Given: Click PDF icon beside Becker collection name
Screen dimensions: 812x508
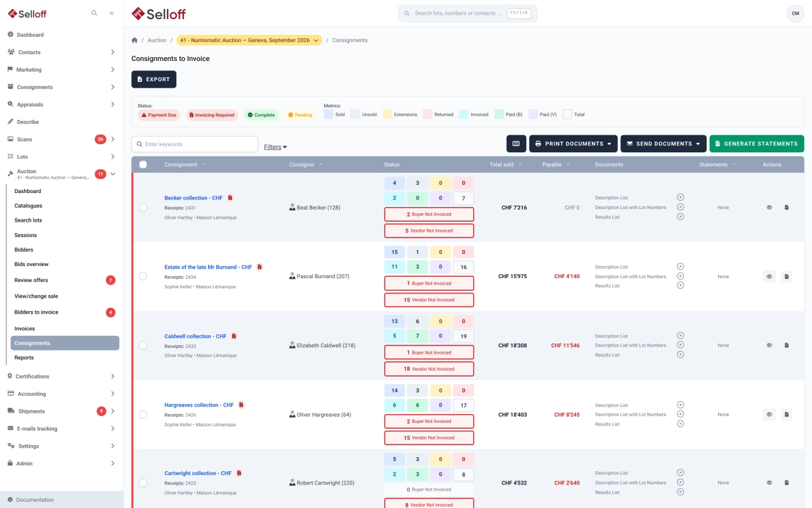Looking at the screenshot, I should point(230,197).
